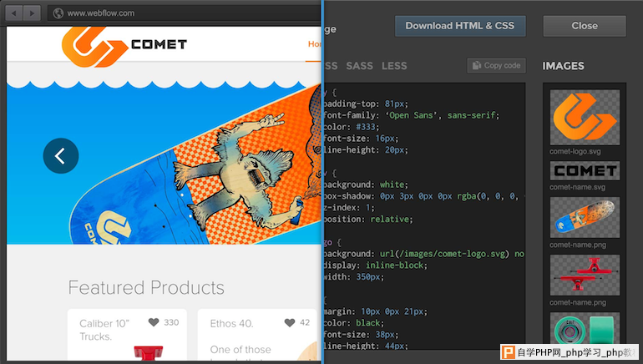
Task: Click the orange Comet logo in header
Action: (x=94, y=46)
